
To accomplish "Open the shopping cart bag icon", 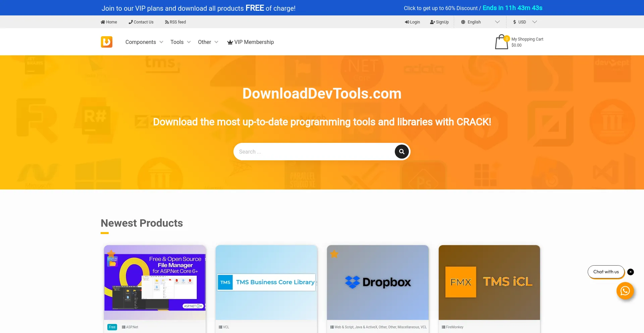I will click(x=501, y=42).
